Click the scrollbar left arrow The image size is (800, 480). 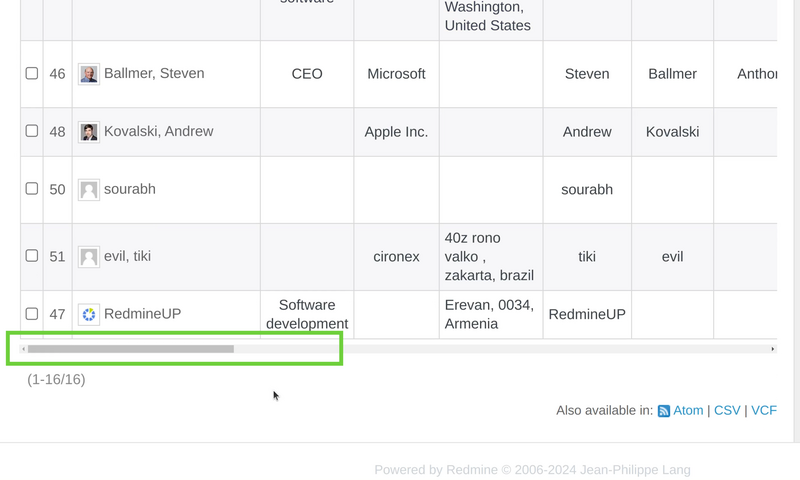pyautogui.click(x=24, y=349)
